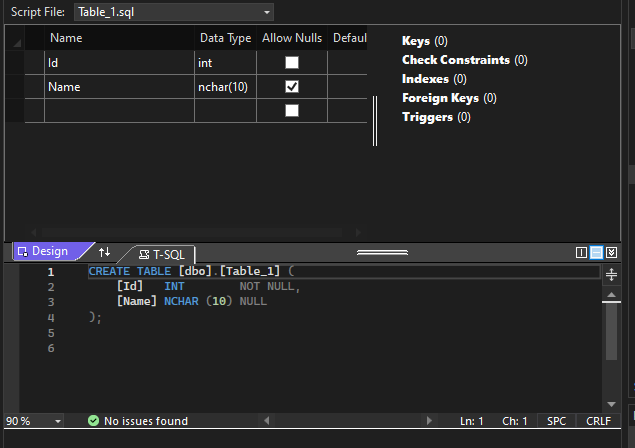Switch to the T-SQL tab
Screen dimensions: 635x448
(162, 254)
